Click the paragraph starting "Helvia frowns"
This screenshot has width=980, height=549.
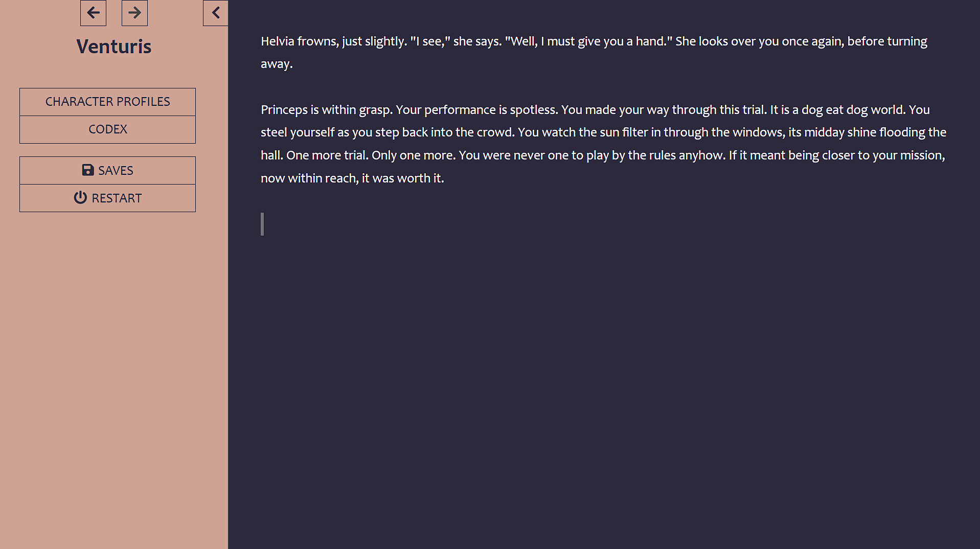click(594, 52)
